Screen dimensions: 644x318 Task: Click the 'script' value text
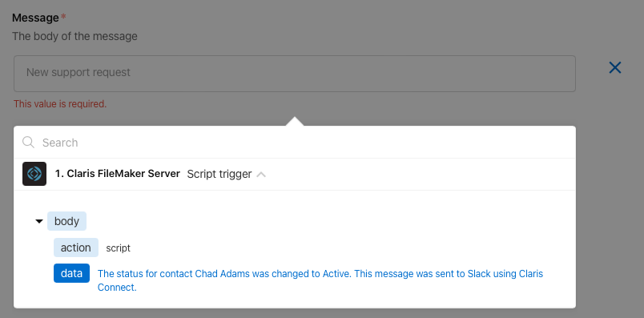click(119, 248)
